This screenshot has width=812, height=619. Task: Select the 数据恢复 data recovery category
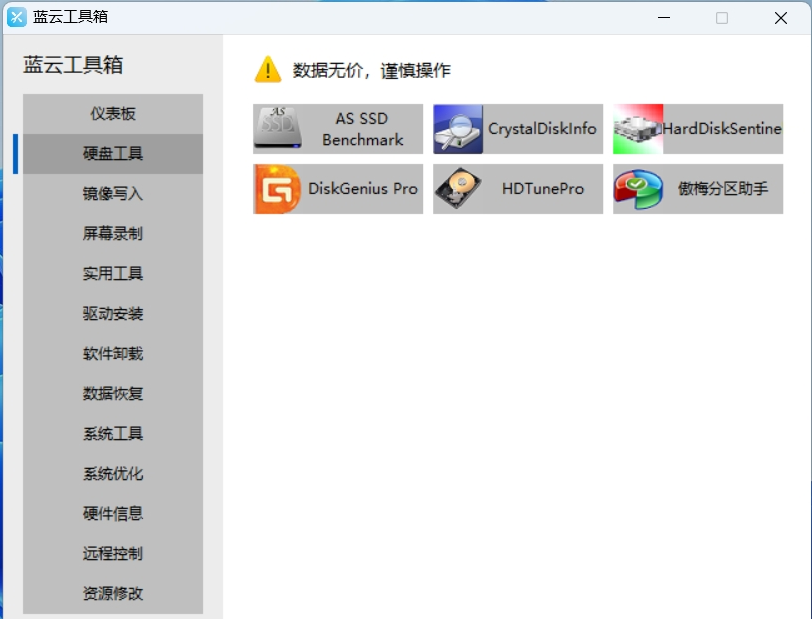point(111,393)
